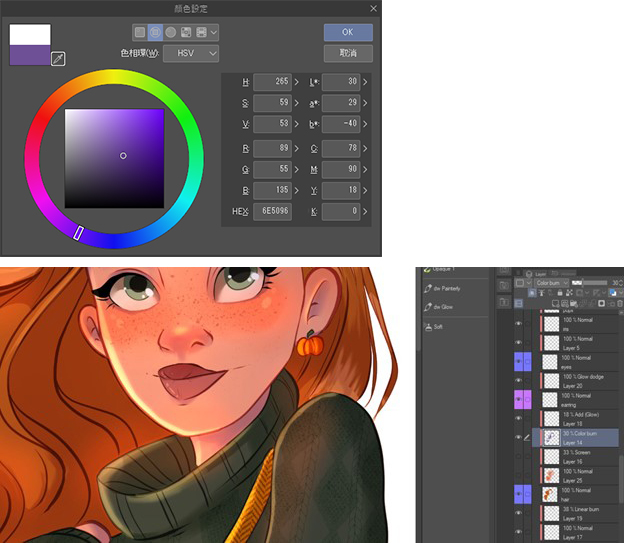Toggle visibility of the earring layer
Screen dimensions: 624x543
(x=518, y=399)
